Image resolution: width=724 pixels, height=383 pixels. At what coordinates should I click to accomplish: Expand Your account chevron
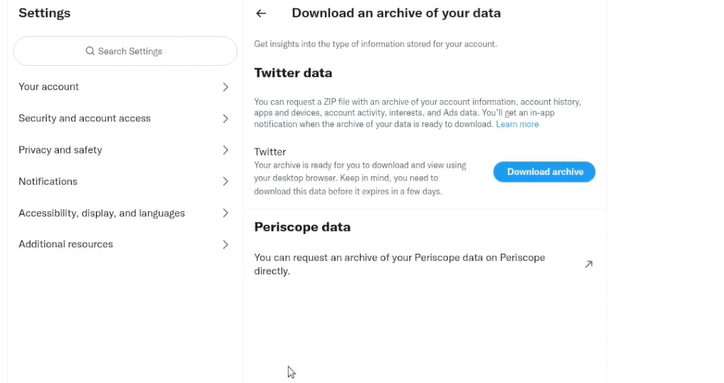click(x=225, y=87)
